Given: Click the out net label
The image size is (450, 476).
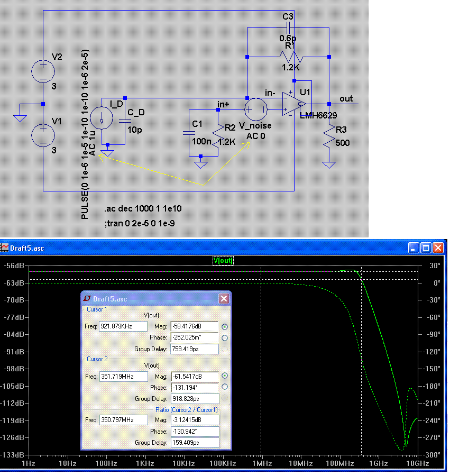Looking at the screenshot, I should [346, 99].
